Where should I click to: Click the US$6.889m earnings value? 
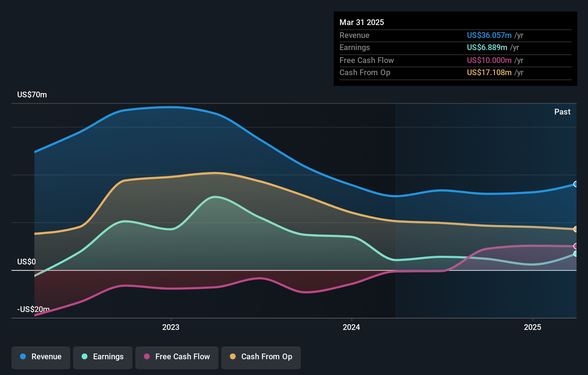tap(487, 47)
